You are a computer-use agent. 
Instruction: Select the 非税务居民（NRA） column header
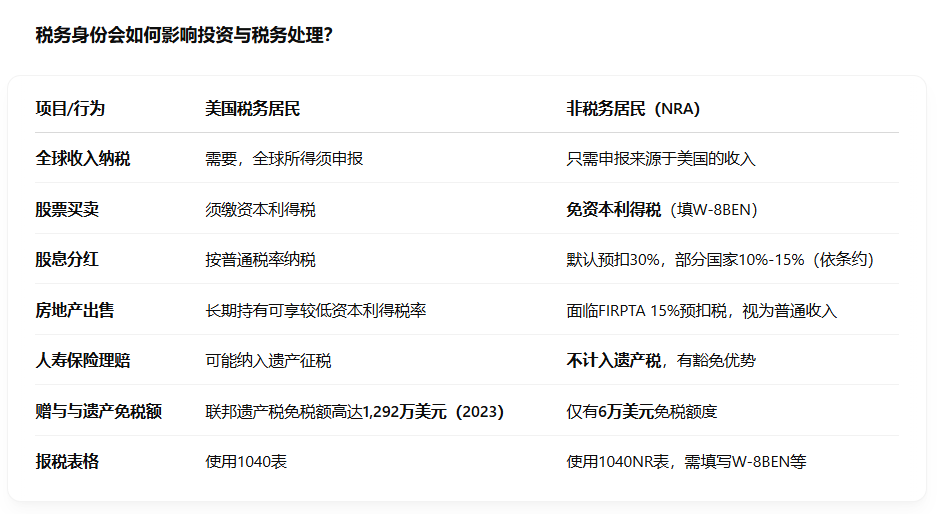click(x=633, y=108)
